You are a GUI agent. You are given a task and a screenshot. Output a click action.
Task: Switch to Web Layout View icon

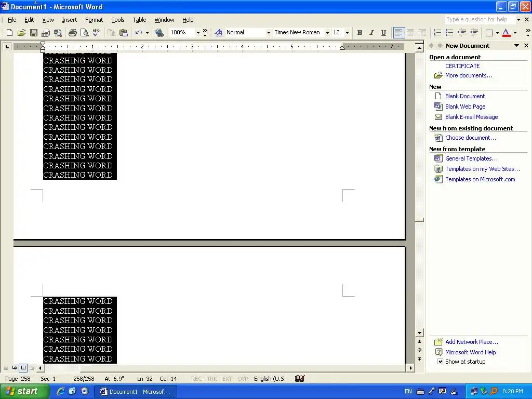coord(15,368)
